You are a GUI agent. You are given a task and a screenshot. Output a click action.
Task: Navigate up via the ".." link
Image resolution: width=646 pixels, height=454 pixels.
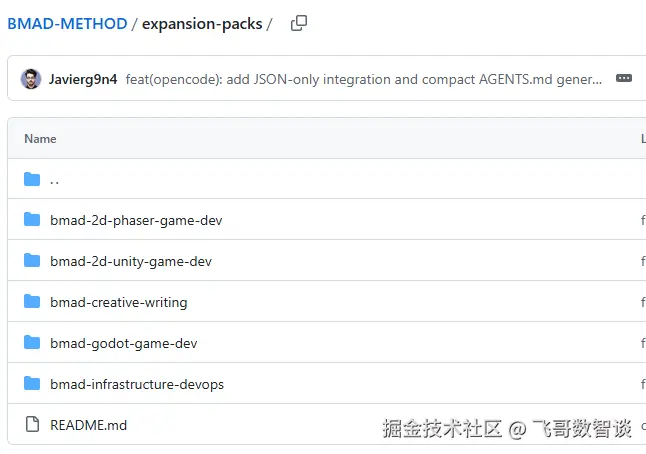coord(54,181)
